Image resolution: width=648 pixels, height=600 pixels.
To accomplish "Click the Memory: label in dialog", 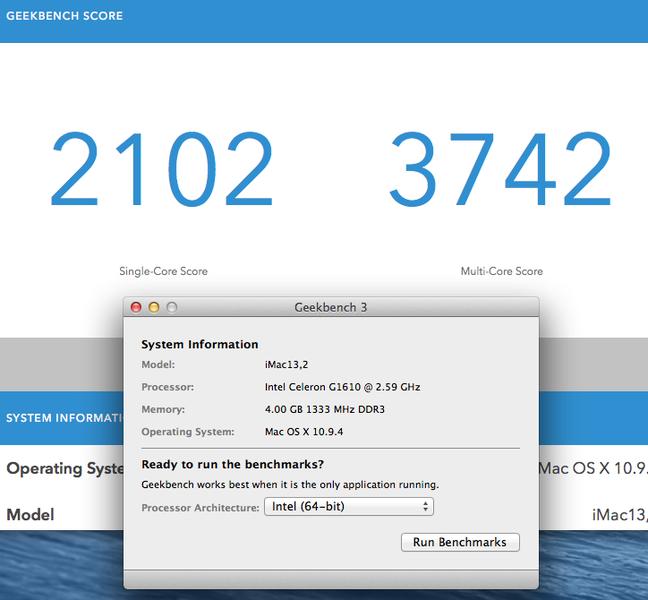I will tap(163, 410).
